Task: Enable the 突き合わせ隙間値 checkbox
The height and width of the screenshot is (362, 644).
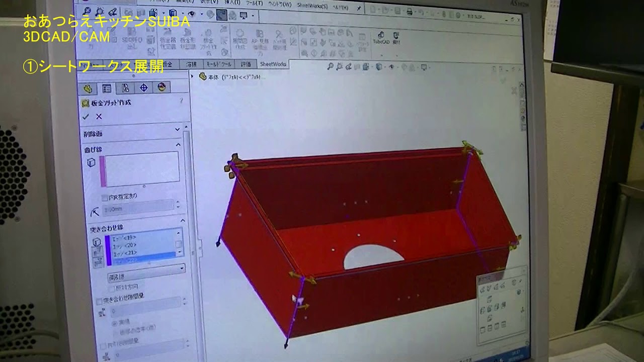Action: pyautogui.click(x=99, y=301)
